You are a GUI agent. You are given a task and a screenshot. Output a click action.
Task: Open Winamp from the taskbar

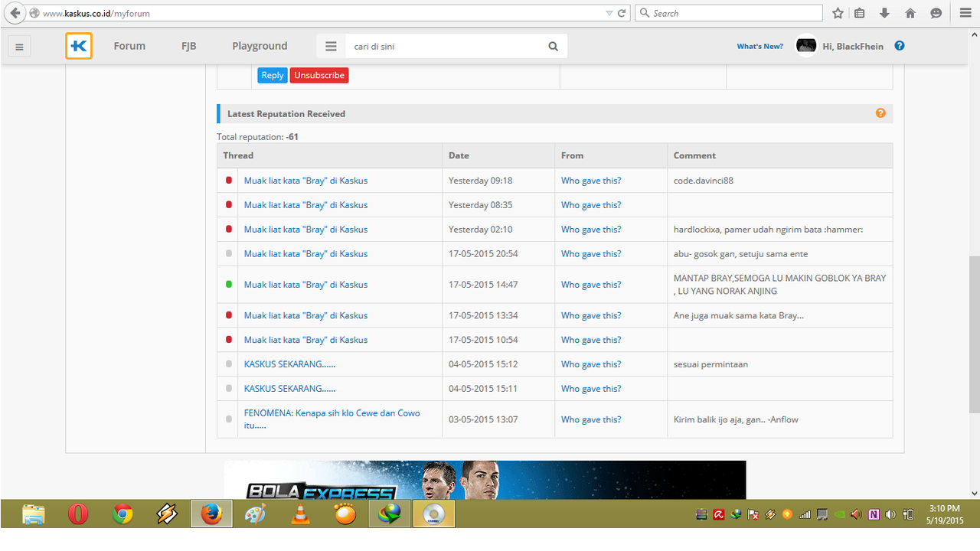coord(167,514)
